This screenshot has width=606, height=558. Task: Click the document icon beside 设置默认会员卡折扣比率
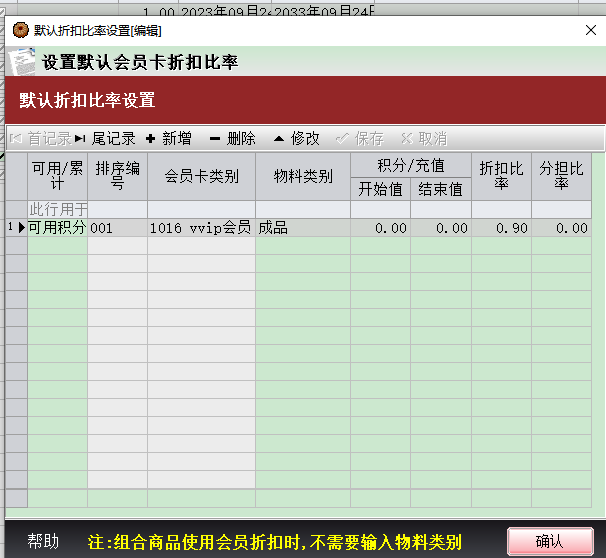[22, 61]
